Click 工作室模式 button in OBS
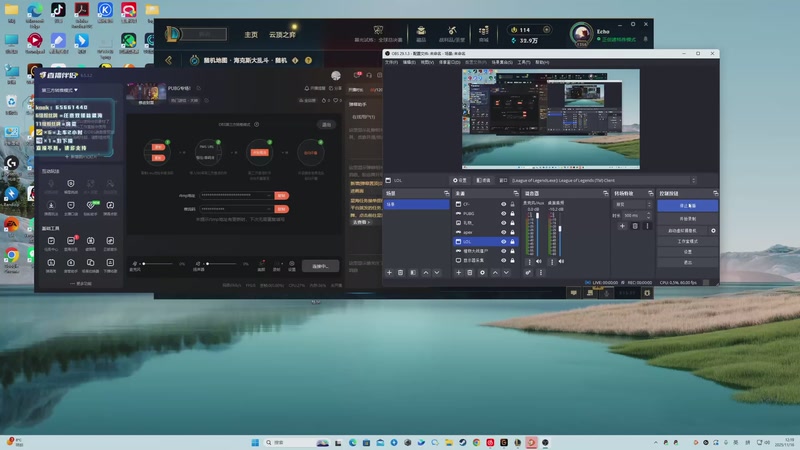This screenshot has width=800, height=450. point(687,241)
